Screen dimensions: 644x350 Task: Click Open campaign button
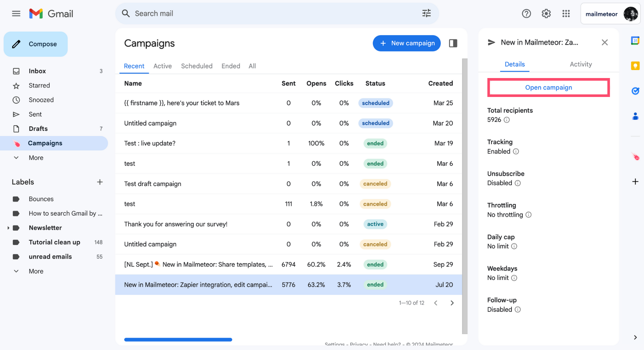point(548,88)
